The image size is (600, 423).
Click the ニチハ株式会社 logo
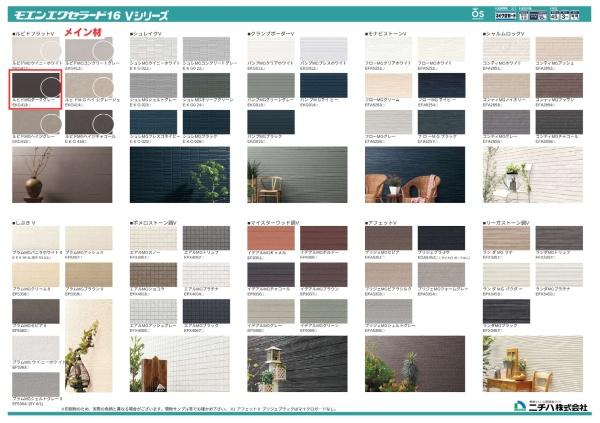tap(551, 406)
